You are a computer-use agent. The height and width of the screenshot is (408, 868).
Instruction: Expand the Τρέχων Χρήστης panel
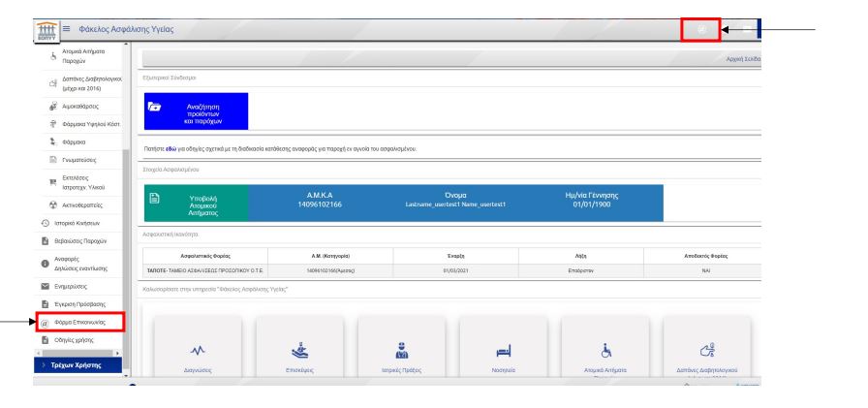coord(77,364)
